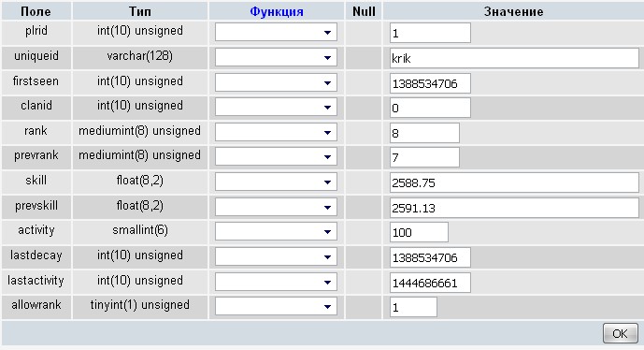This screenshot has height=350, width=644.
Task: Select the field name allowrank
Action: pyautogui.click(x=36, y=305)
